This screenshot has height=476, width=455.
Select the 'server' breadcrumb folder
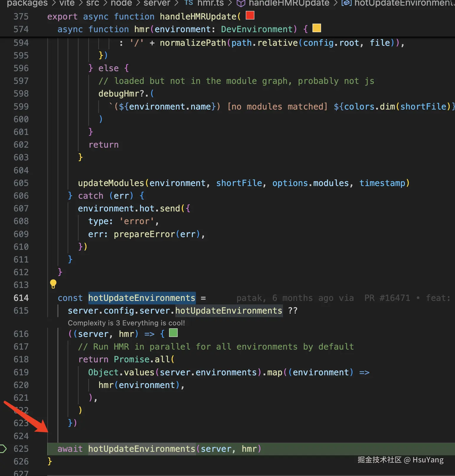(157, 3)
